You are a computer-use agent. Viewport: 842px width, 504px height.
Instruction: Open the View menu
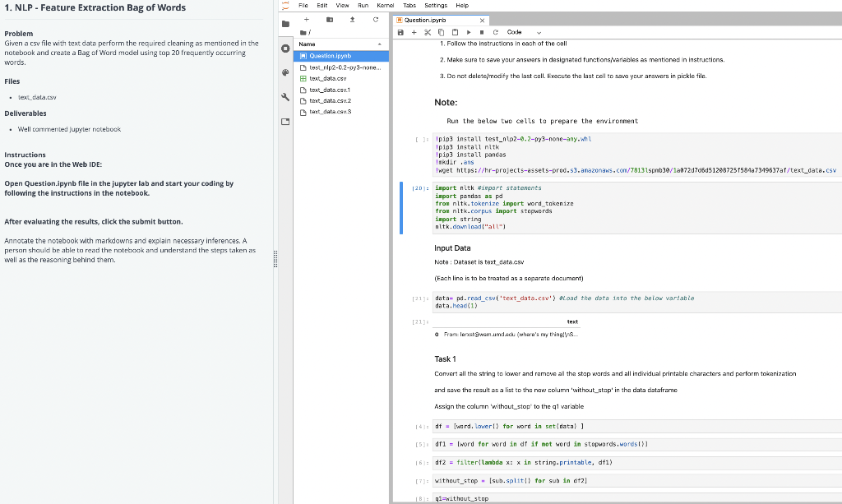(342, 6)
